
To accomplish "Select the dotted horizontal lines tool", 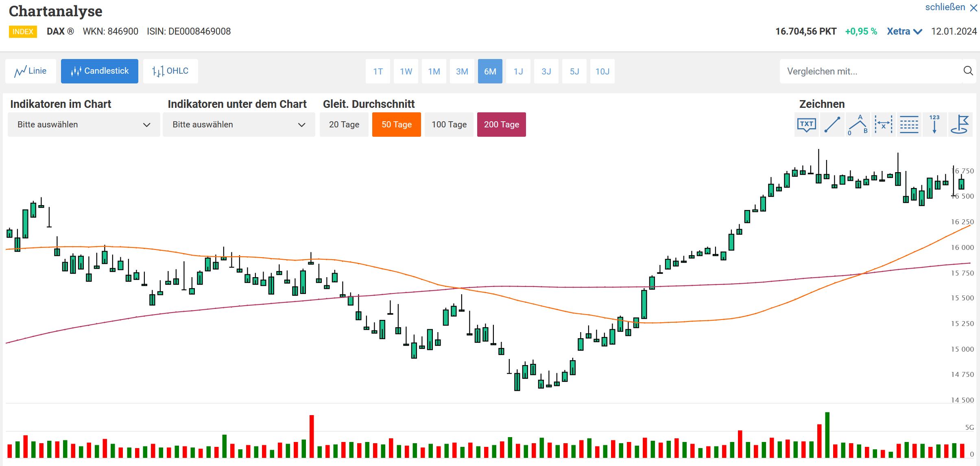I will coord(909,125).
